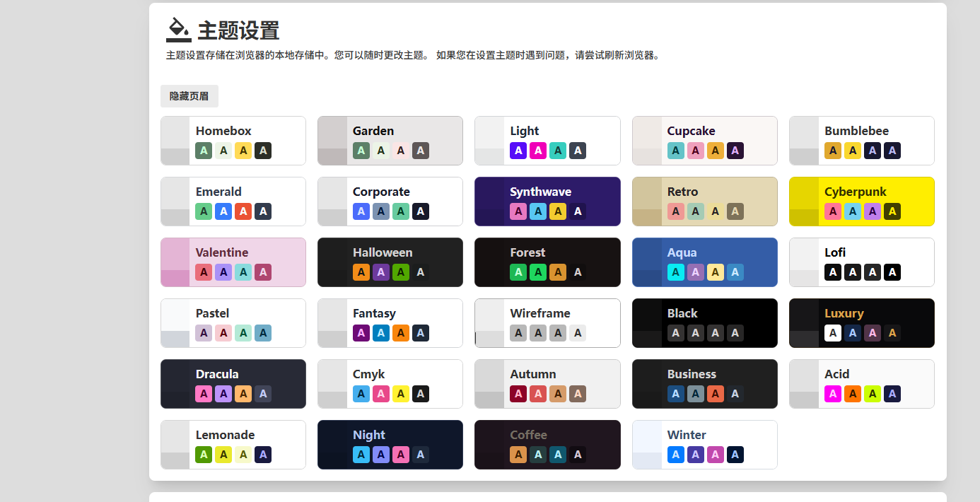Select the Garden theme card
Image resolution: width=980 pixels, height=502 pixels.
[390, 141]
